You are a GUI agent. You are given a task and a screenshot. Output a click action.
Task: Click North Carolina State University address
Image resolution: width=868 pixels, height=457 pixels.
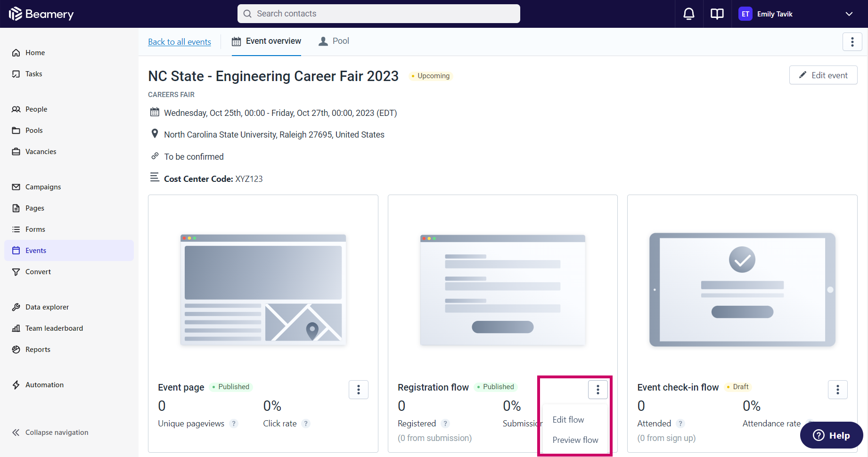click(x=274, y=135)
